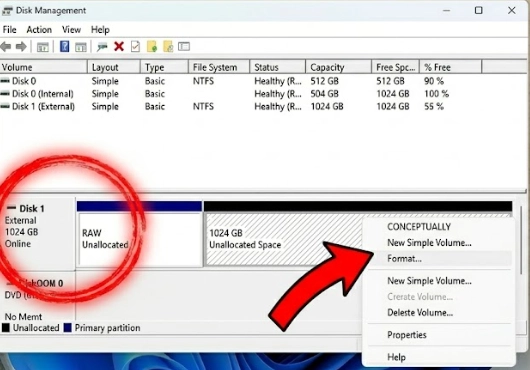
Task: Sort by the Volume column header
Action: tap(44, 67)
